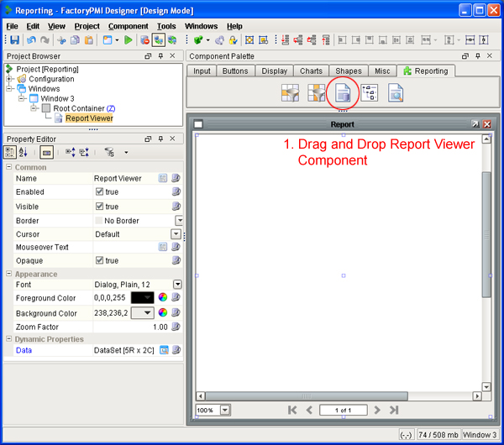504x445 pixels.
Task: Click the Undo toolbar icon
Action: (x=31, y=39)
